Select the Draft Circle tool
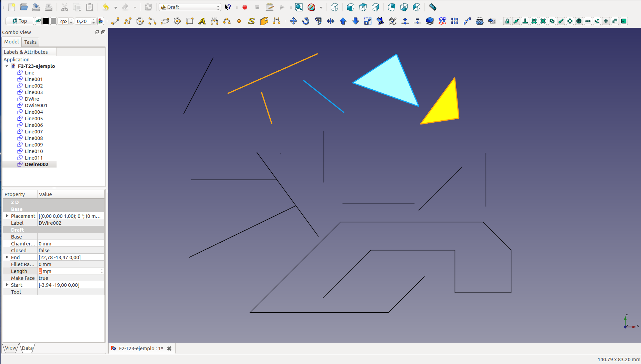Image resolution: width=641 pixels, height=364 pixels. 140,21
